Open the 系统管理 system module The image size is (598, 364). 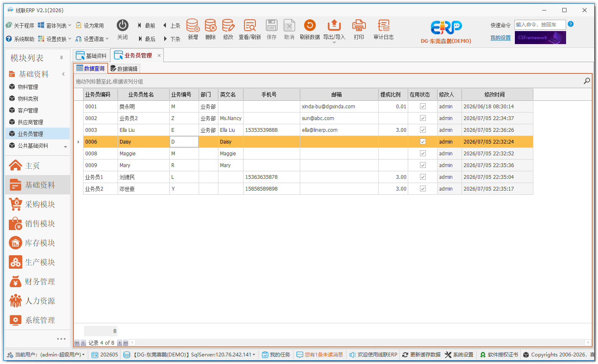click(x=37, y=320)
